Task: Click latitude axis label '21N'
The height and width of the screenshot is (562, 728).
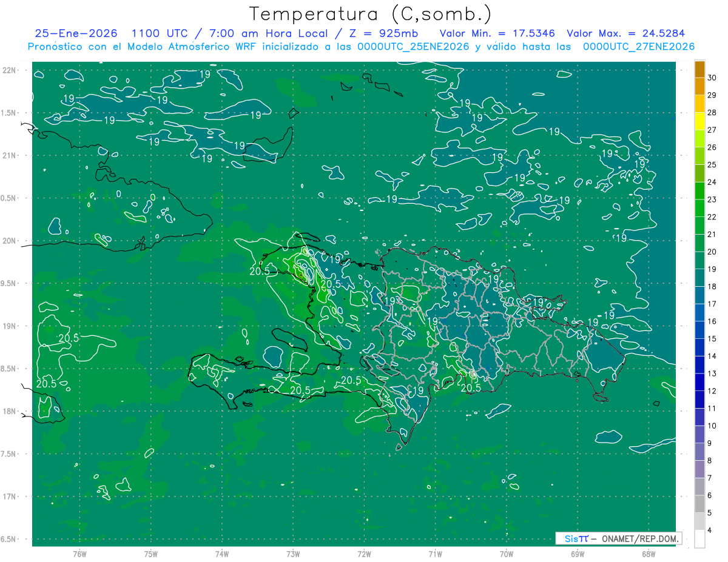Action: click(x=10, y=156)
